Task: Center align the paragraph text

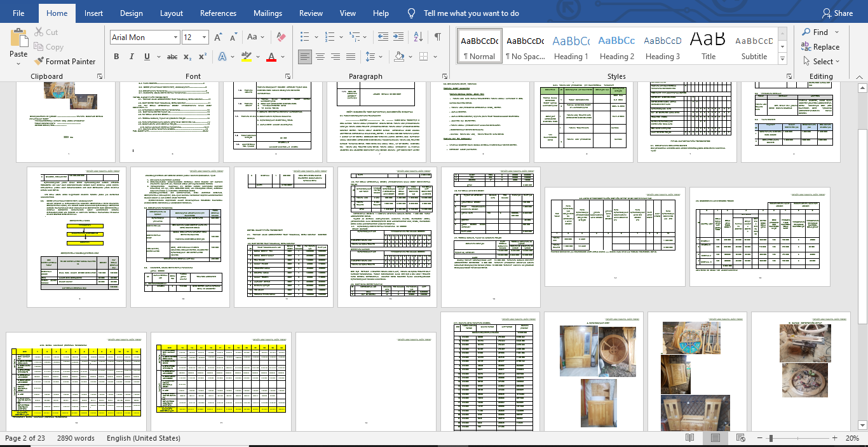Action: click(320, 57)
